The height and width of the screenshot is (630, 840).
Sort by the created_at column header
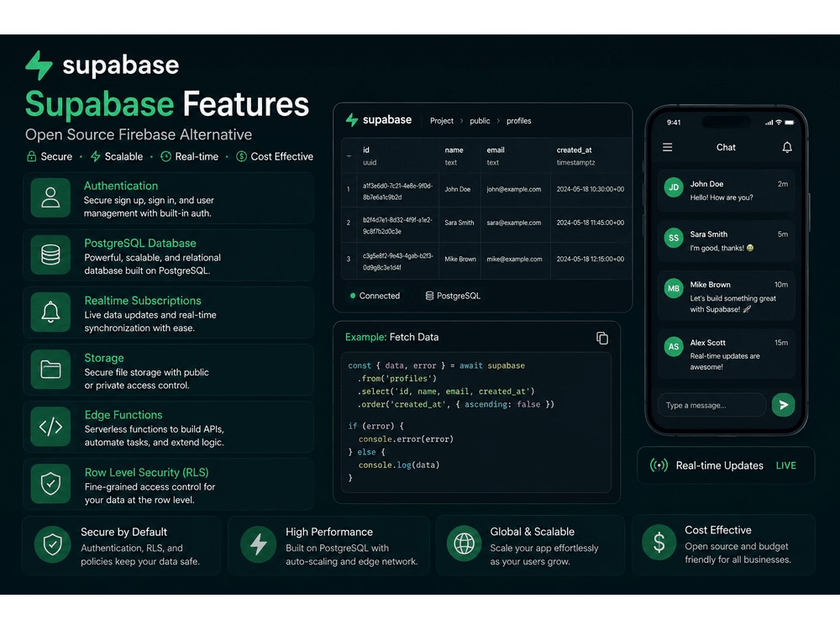click(x=591, y=156)
